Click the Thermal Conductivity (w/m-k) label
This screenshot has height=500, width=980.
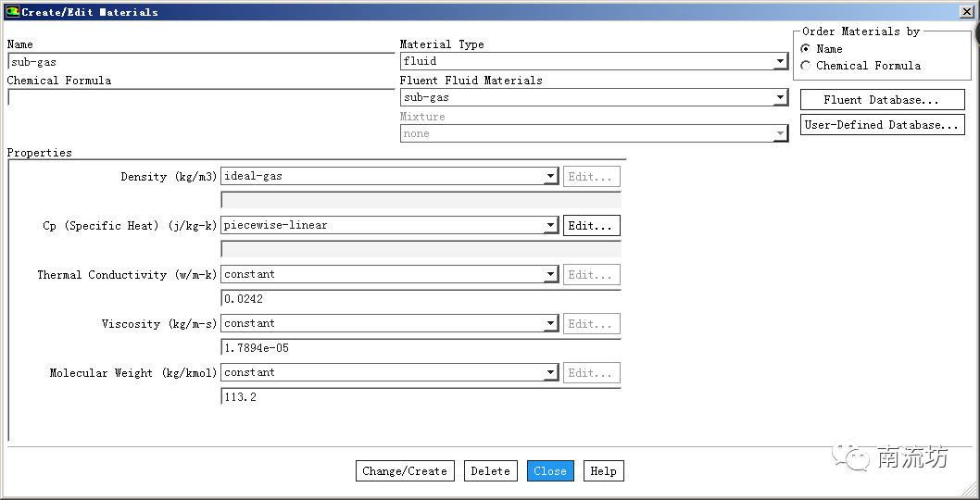tap(127, 275)
